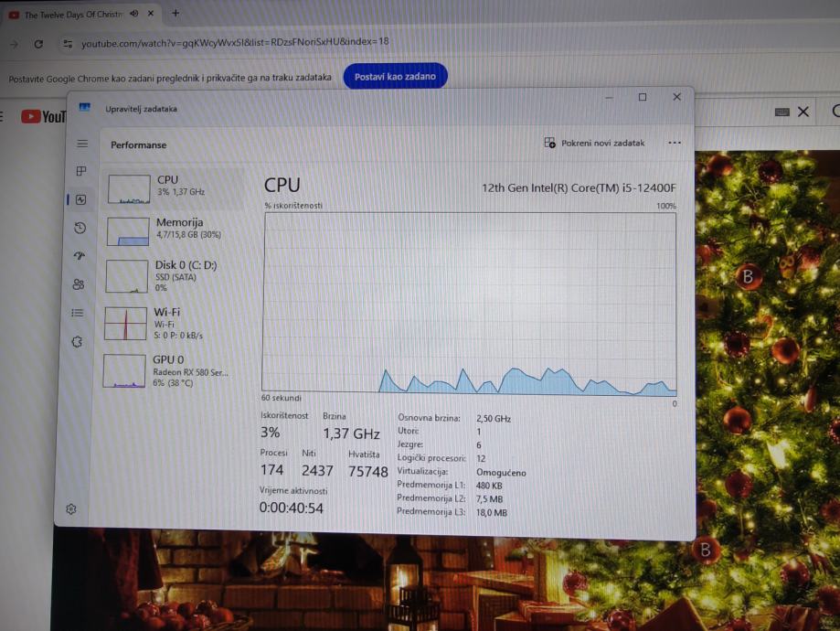Open Task Manager settings gear

click(70, 508)
